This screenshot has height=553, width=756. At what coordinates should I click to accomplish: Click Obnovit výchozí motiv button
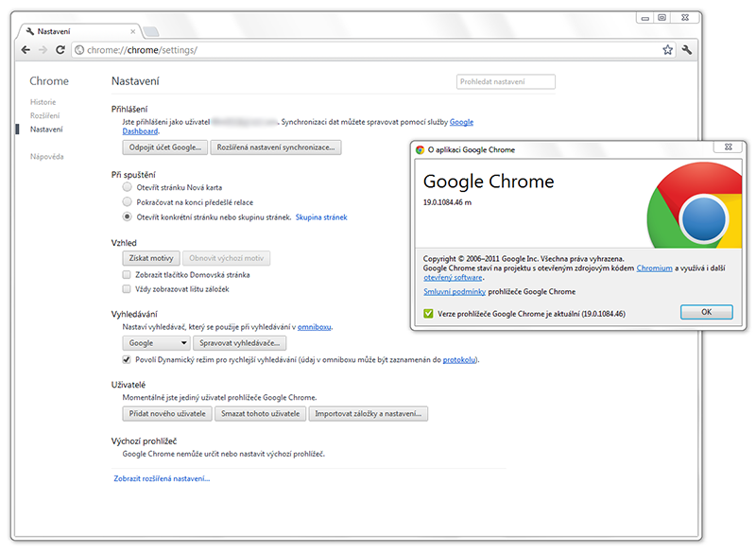[226, 258]
